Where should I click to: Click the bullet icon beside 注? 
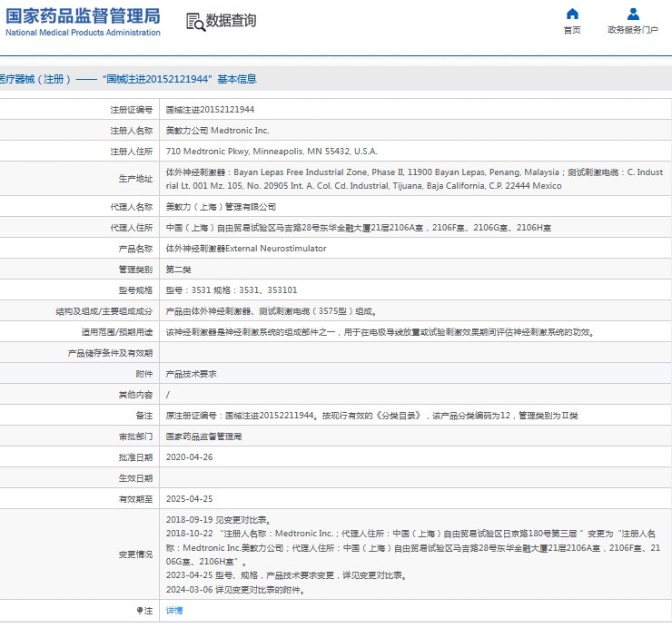point(139,611)
